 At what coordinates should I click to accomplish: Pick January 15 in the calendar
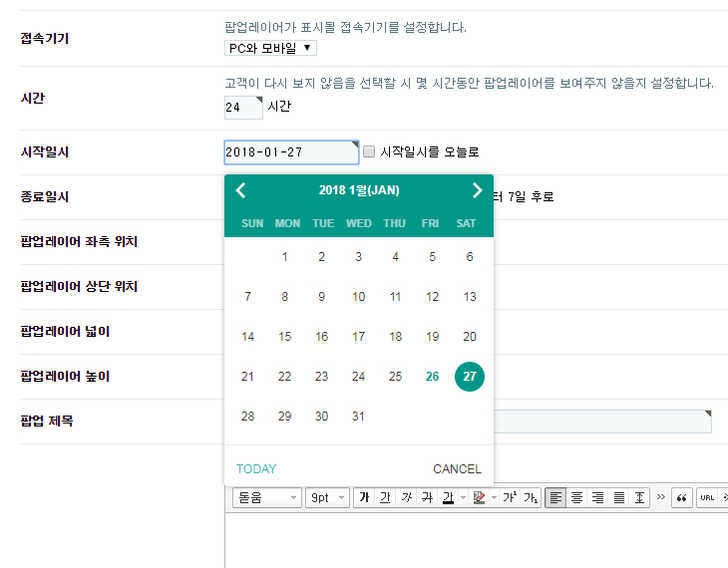click(x=285, y=337)
